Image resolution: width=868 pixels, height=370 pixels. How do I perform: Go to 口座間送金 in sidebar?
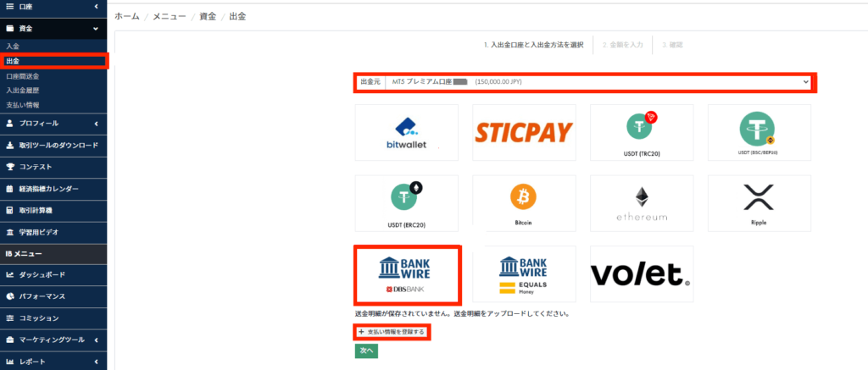click(23, 75)
